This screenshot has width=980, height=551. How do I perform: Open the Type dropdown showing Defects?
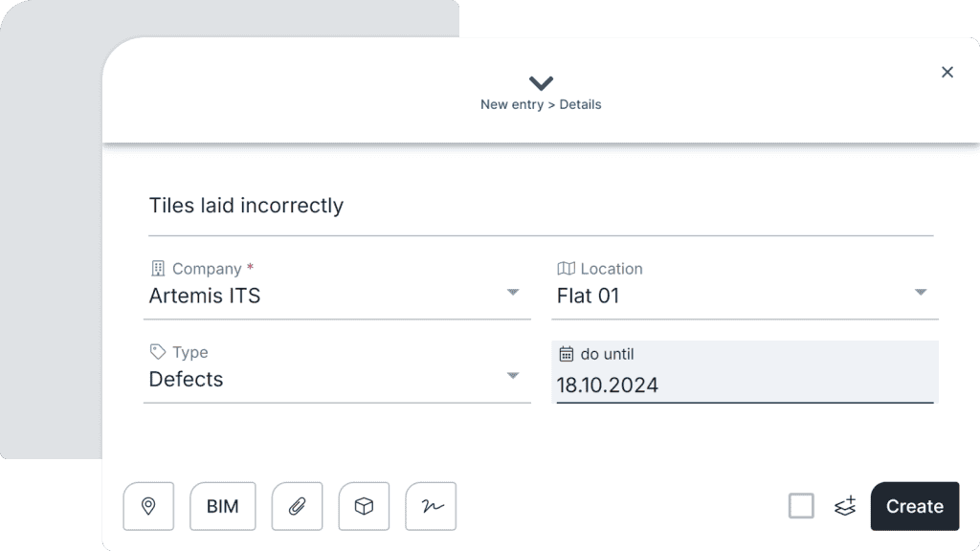click(x=514, y=376)
